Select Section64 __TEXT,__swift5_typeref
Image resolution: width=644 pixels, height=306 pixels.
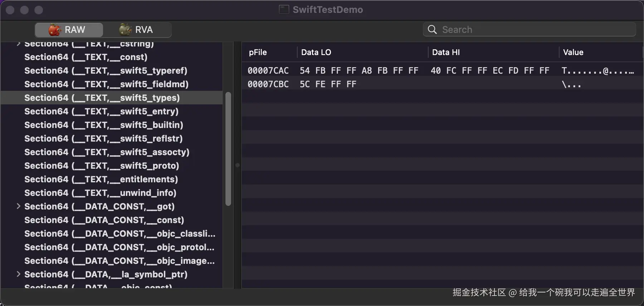click(106, 71)
